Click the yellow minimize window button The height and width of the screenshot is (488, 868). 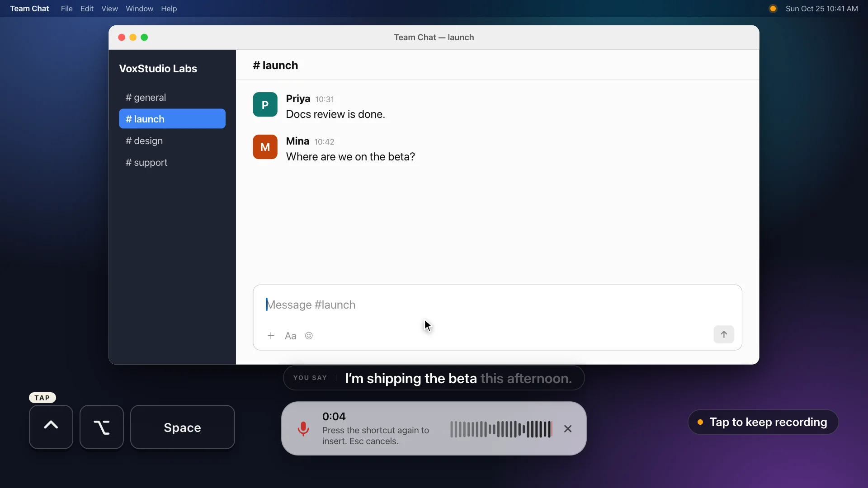click(133, 38)
